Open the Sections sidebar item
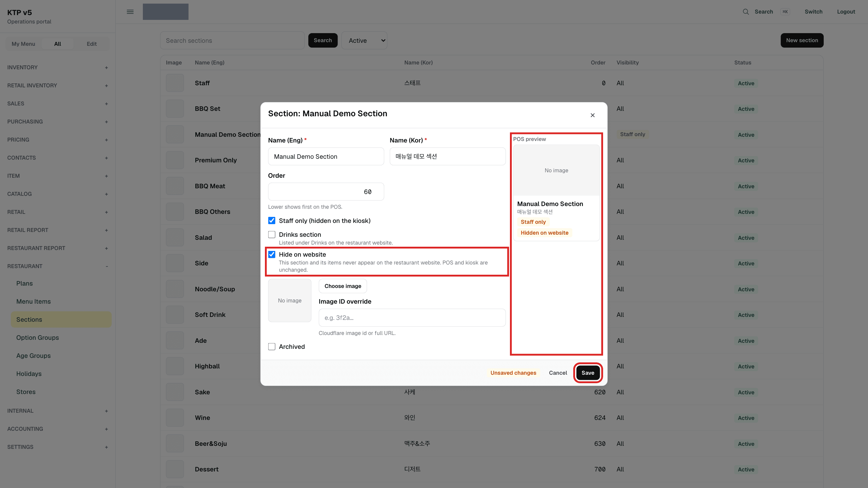 pyautogui.click(x=61, y=320)
